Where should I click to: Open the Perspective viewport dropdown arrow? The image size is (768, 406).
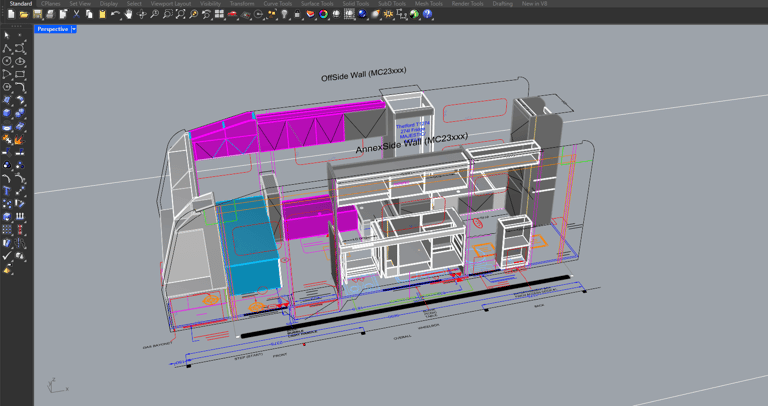tap(74, 29)
